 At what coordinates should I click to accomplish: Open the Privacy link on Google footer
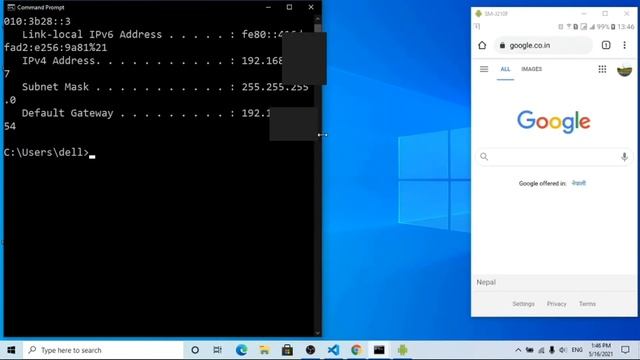557,304
